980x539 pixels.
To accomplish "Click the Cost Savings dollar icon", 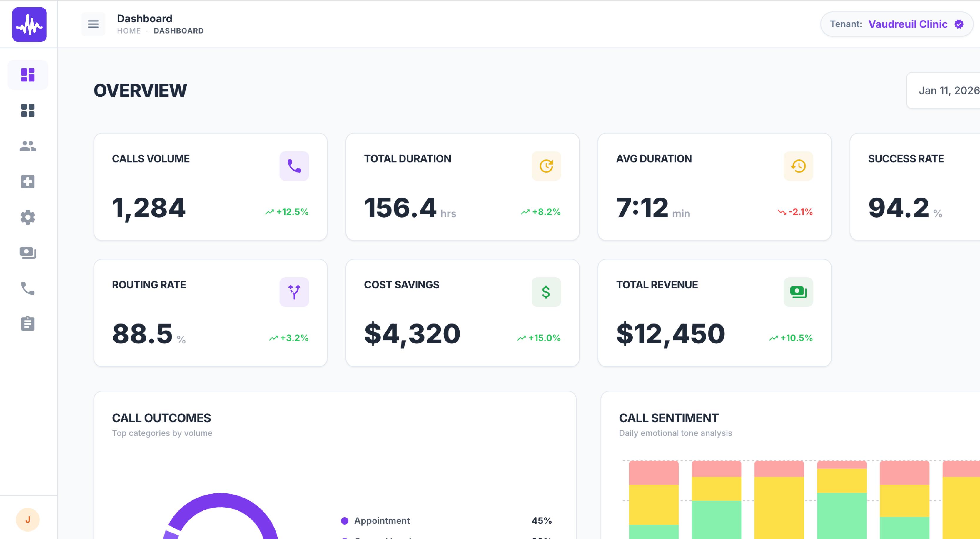I will click(x=546, y=292).
